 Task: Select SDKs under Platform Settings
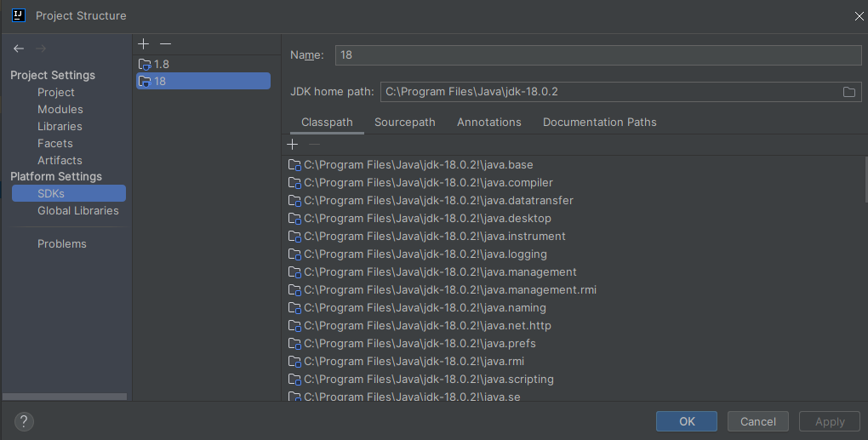pos(69,194)
